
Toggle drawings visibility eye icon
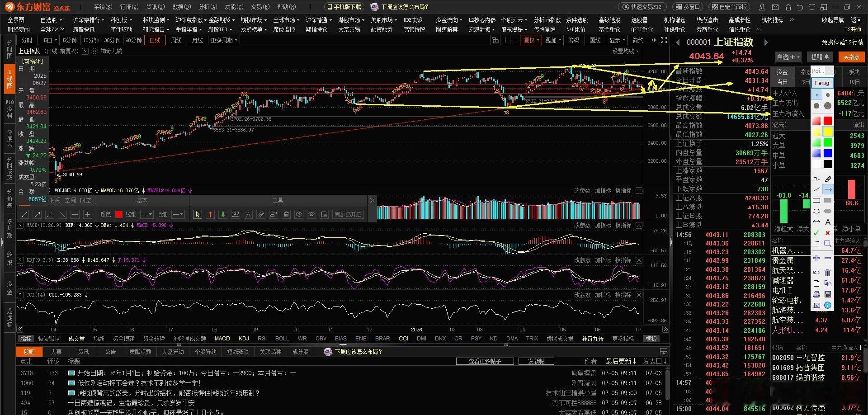(311, 214)
